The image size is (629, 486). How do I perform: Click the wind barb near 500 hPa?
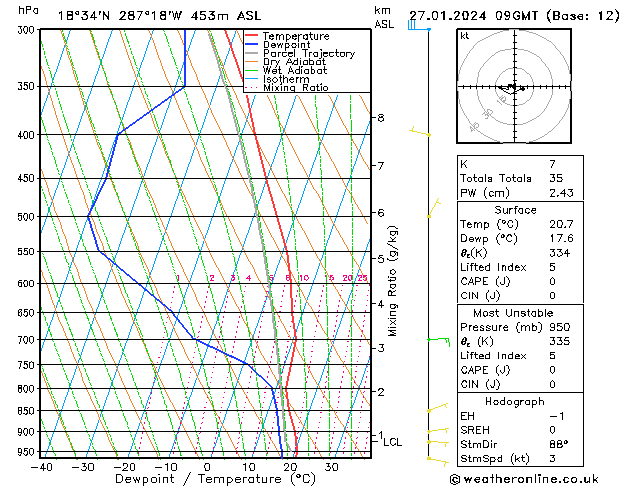pos(433,208)
